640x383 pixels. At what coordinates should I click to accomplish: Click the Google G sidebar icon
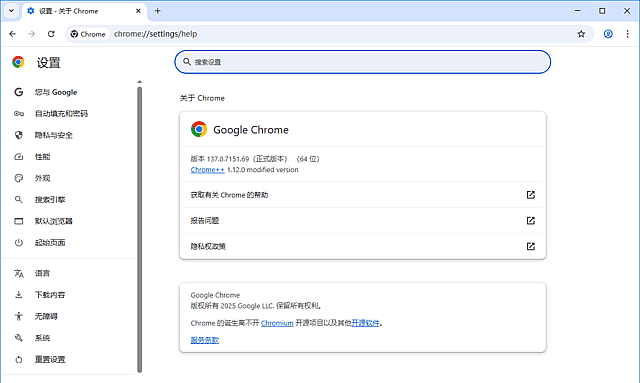click(19, 92)
